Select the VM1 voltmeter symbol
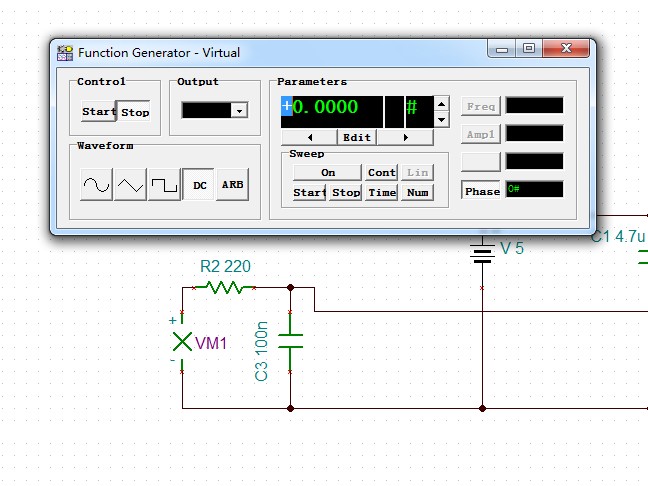The width and height of the screenshot is (648, 486). [182, 341]
